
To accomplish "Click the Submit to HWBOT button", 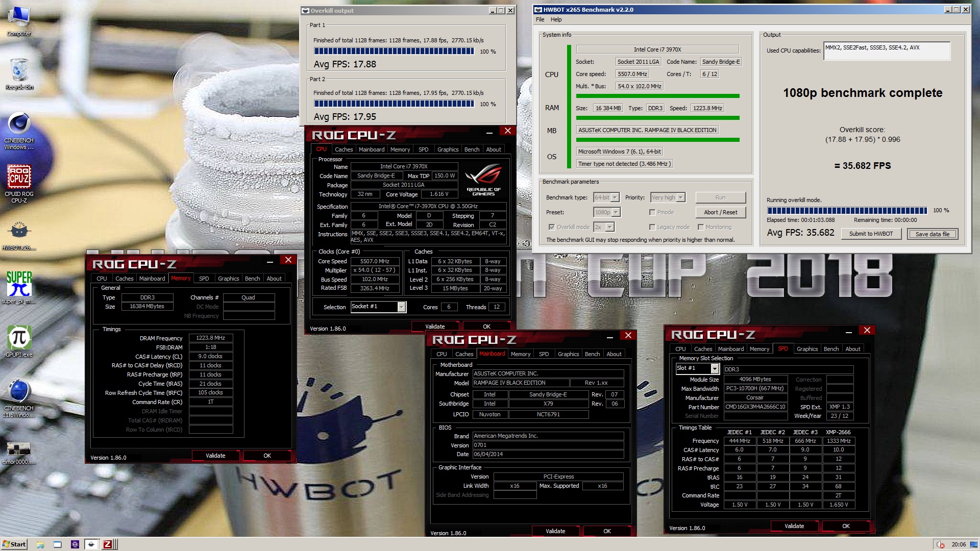I will tap(871, 234).
